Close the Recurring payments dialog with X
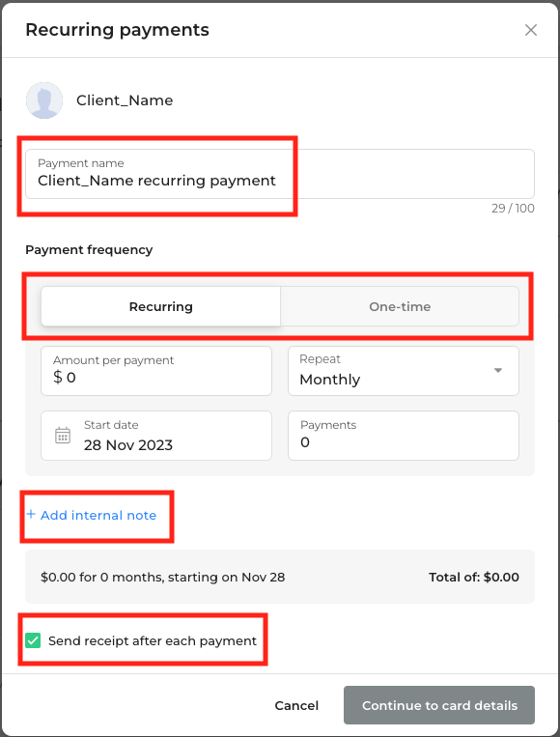Viewport: 560px width, 737px height. point(531,30)
